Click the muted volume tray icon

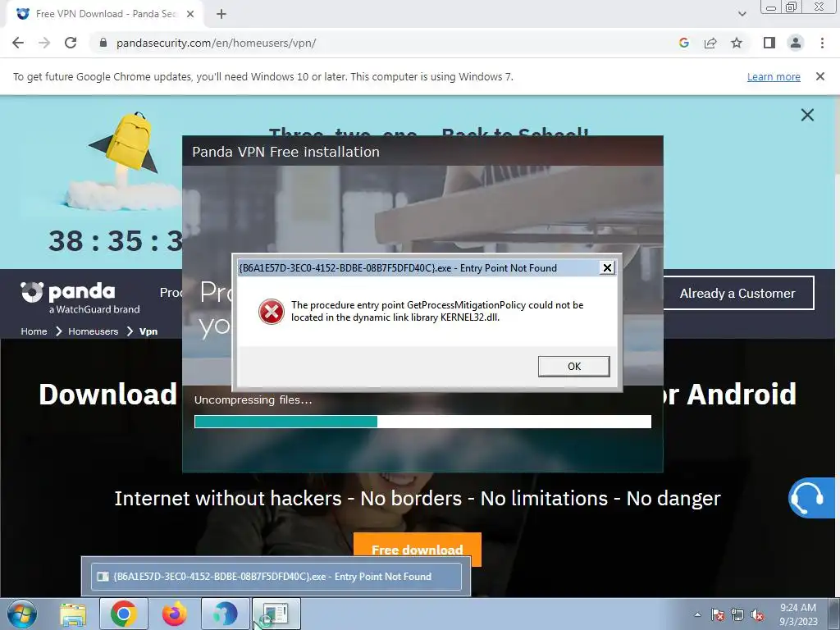757,614
